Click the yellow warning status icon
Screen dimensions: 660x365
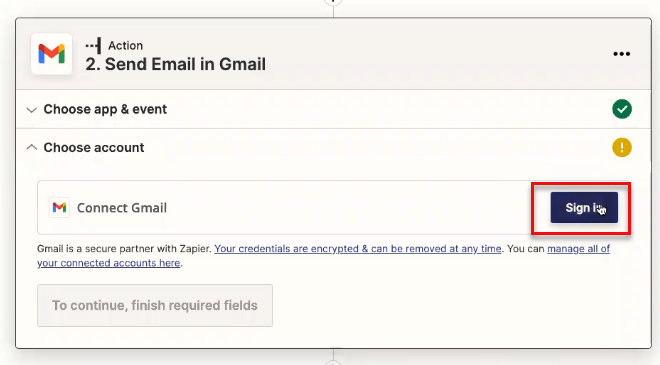[622, 147]
